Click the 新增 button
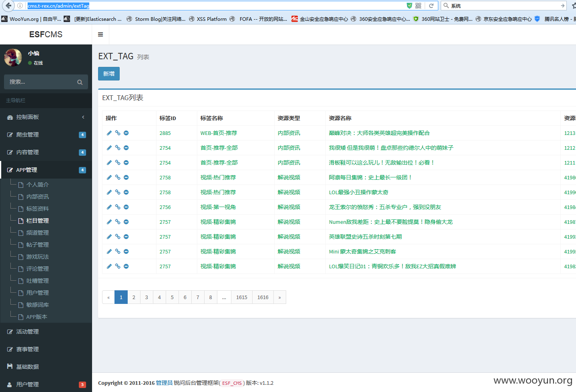The image size is (576, 392). (109, 74)
